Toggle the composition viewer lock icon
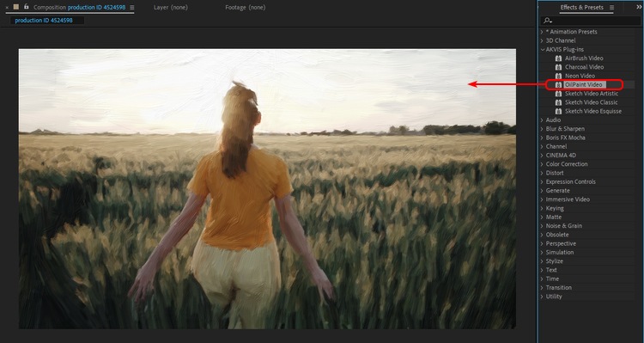This screenshot has width=644, height=343. [x=27, y=7]
